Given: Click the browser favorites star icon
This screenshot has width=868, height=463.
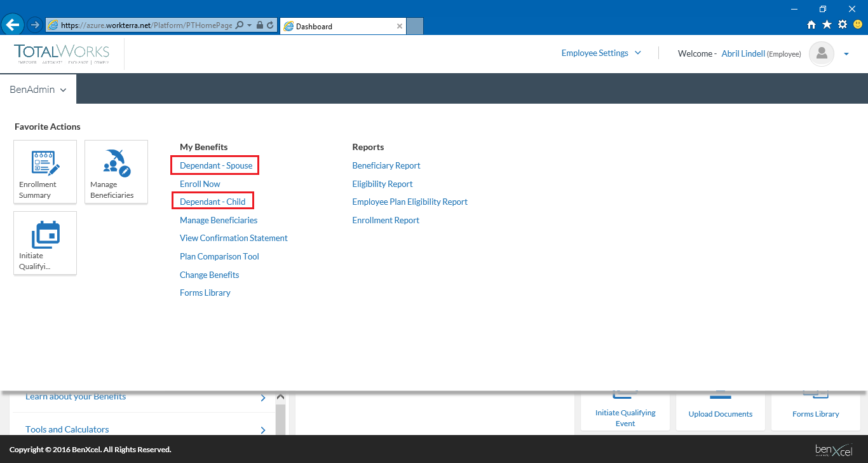Looking at the screenshot, I should tap(827, 25).
